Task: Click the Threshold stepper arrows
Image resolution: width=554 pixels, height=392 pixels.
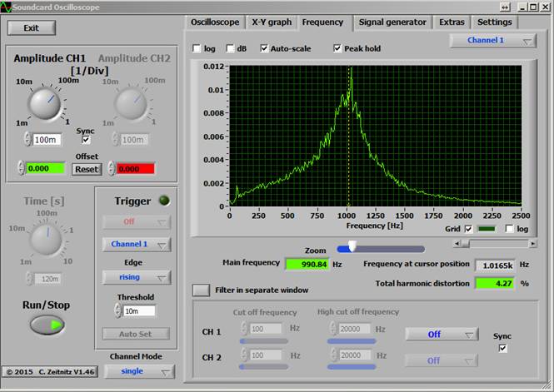Action: [116, 310]
